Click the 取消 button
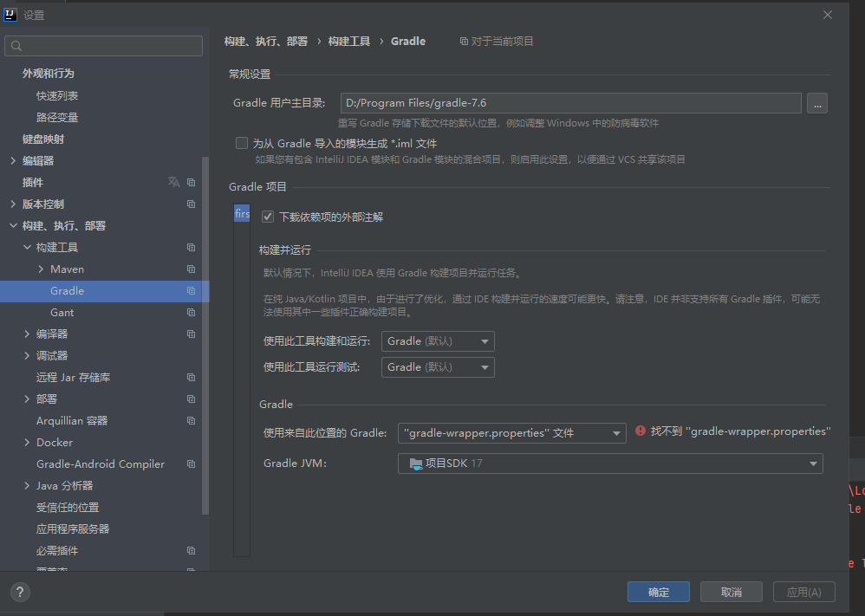Viewport: 865px width, 616px height. 732,592
